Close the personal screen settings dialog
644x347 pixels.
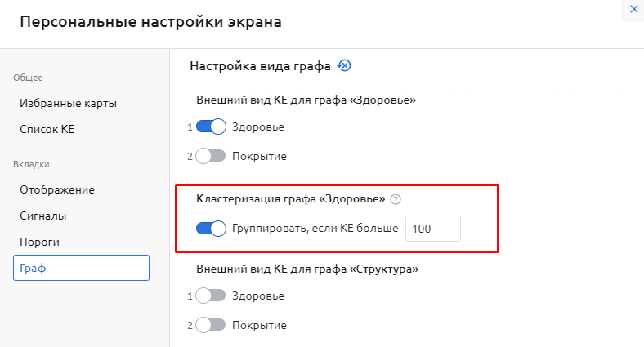(x=633, y=8)
